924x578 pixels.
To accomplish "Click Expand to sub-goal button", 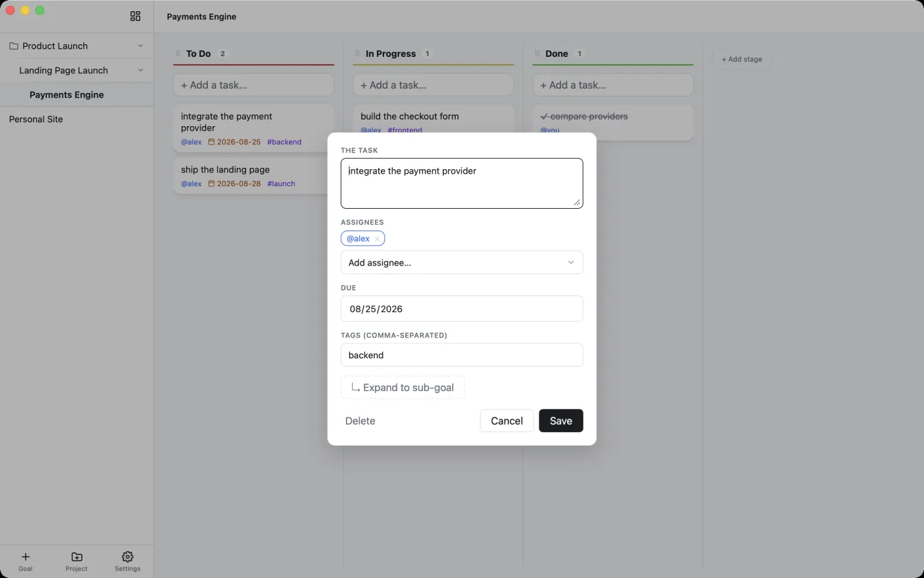I will (x=403, y=388).
